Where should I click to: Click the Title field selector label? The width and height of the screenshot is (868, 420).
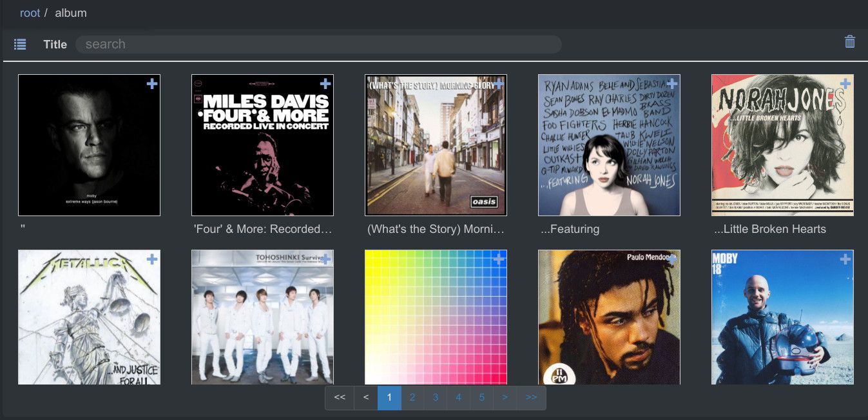pos(55,45)
